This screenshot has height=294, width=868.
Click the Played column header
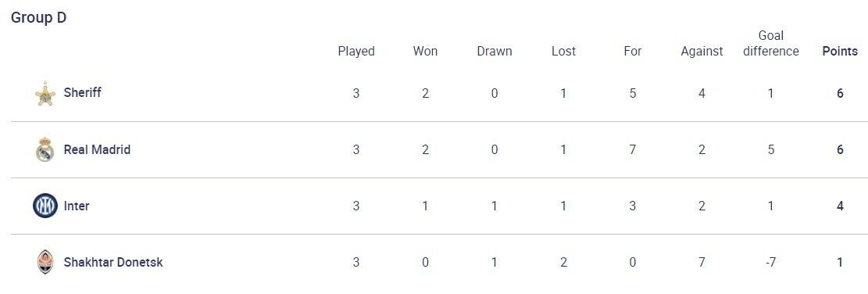pos(356,51)
